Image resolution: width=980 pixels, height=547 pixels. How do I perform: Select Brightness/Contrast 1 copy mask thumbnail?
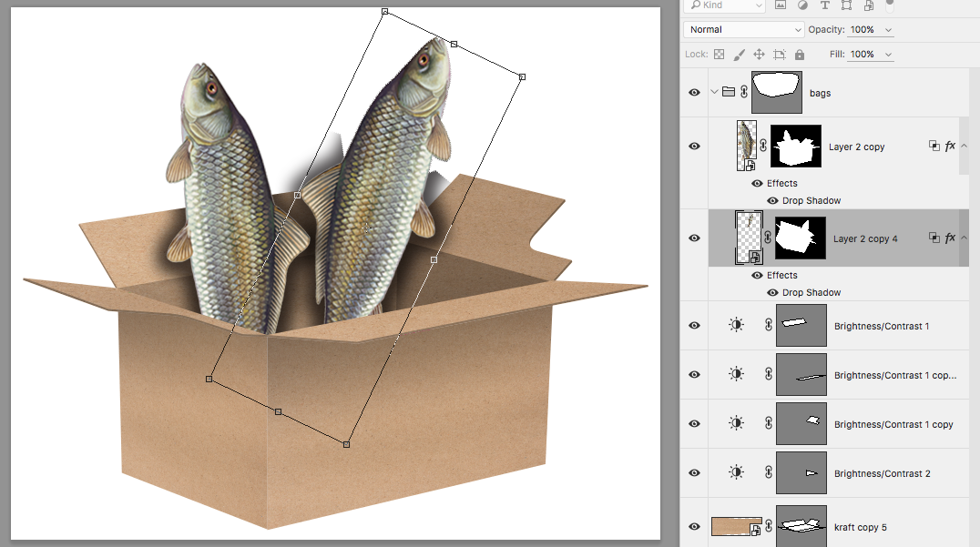tap(801, 423)
